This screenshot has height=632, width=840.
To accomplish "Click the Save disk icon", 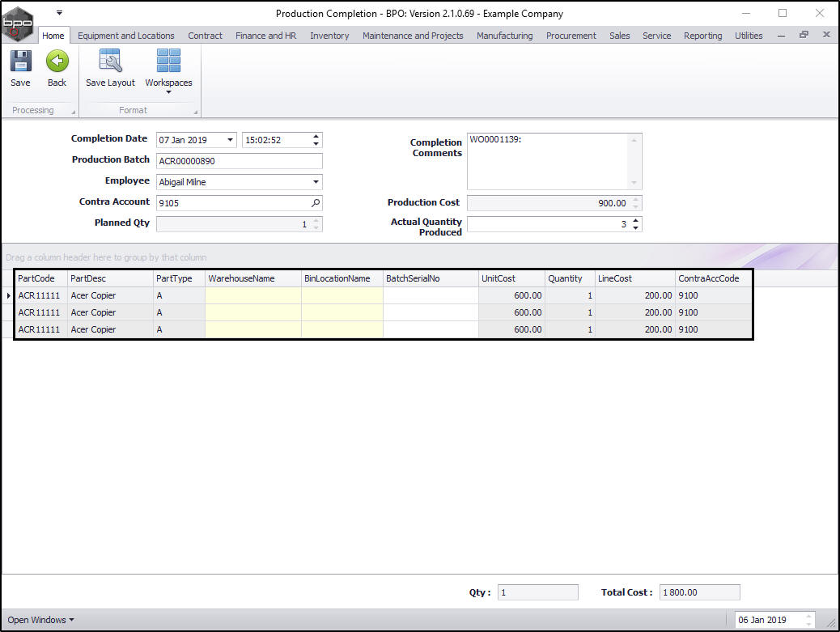I will [x=20, y=62].
